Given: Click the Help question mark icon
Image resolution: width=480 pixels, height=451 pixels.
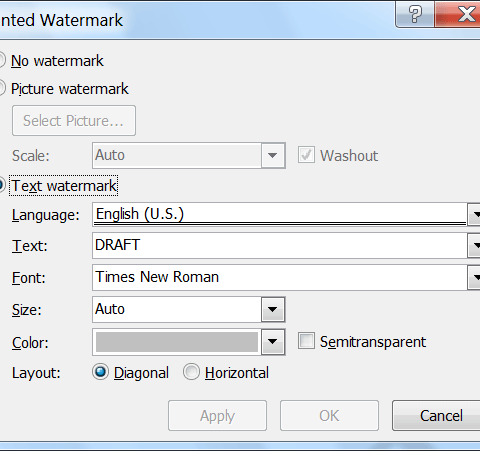Looking at the screenshot, I should (x=415, y=14).
